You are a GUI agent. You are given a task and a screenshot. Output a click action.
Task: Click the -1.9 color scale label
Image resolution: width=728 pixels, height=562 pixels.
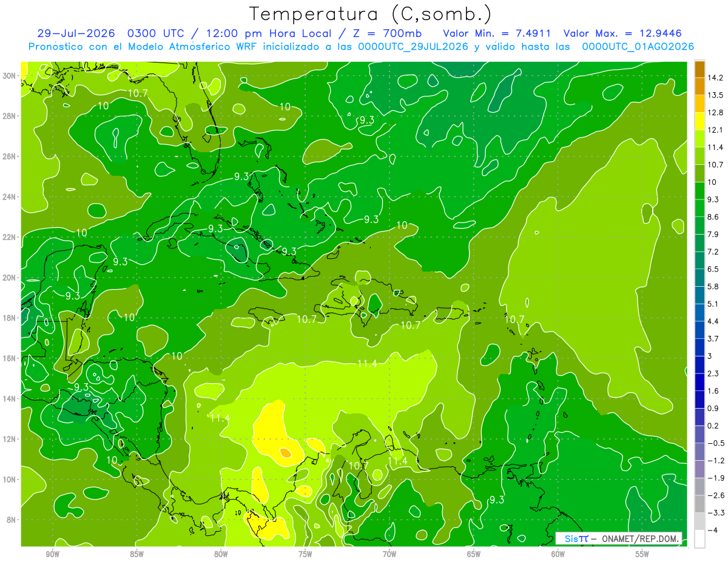click(716, 478)
